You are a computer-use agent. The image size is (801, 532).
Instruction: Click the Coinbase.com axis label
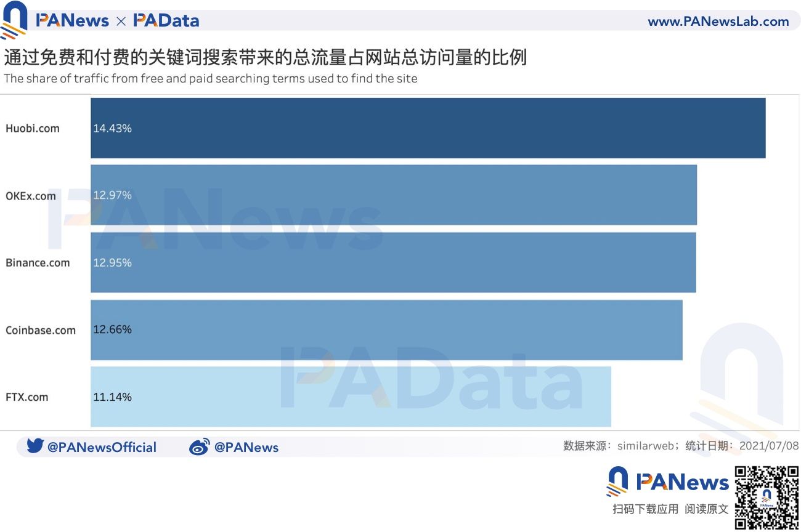(x=41, y=330)
